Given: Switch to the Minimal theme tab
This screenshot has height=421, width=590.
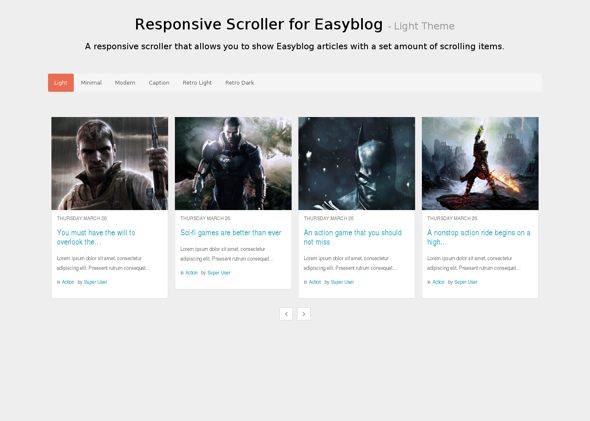Looking at the screenshot, I should click(x=91, y=83).
